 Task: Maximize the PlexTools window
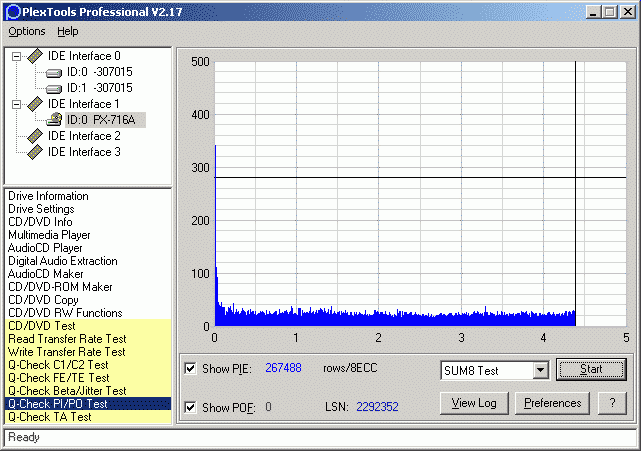610,12
